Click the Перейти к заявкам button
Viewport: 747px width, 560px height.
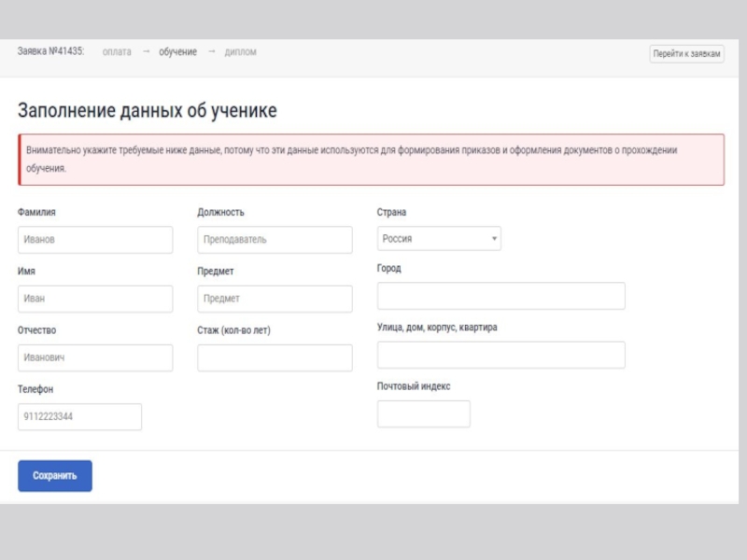686,54
